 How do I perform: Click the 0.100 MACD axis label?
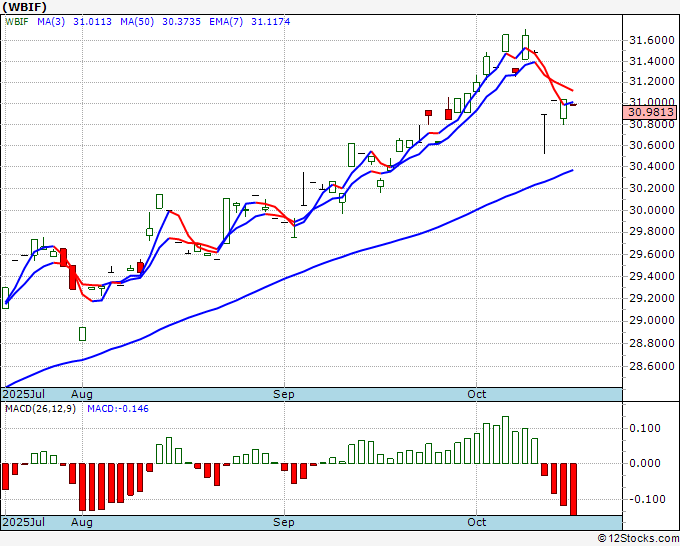click(644, 428)
